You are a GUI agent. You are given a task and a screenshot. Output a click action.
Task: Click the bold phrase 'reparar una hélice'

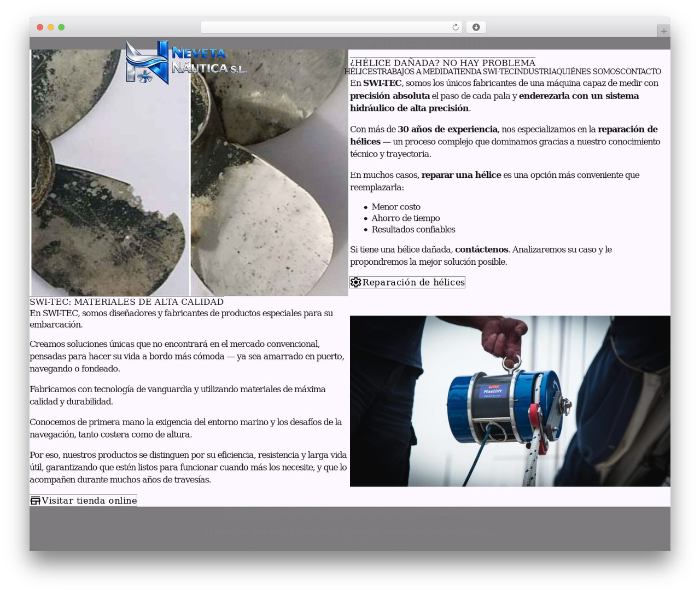click(462, 176)
